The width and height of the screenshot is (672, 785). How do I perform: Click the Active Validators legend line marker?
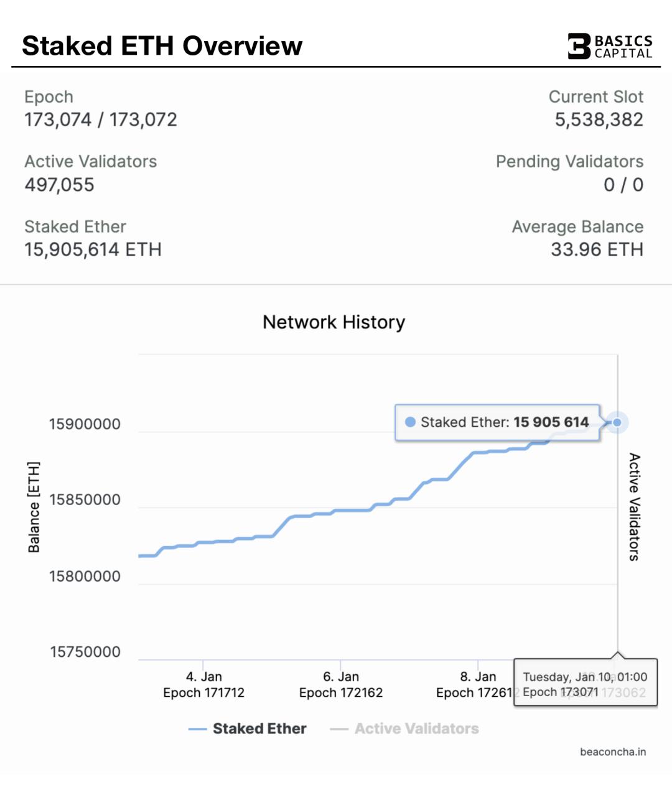[x=339, y=729]
